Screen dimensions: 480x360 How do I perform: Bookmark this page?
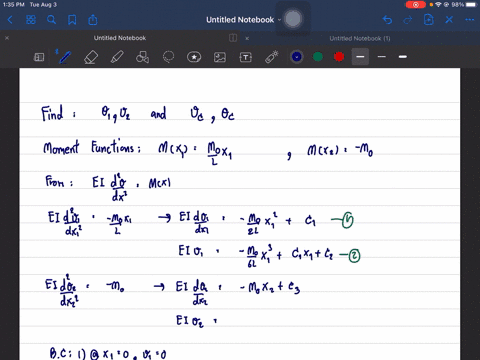(72, 20)
